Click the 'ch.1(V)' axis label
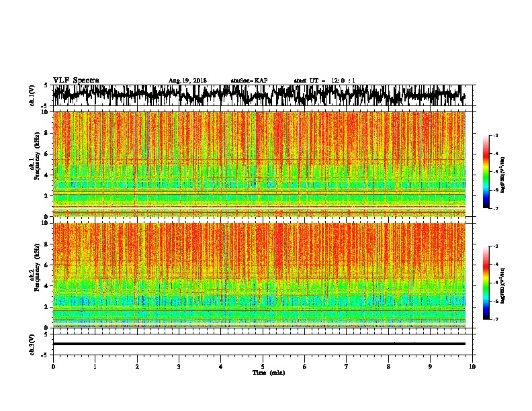This screenshot has height=411, width=532. tap(32, 95)
